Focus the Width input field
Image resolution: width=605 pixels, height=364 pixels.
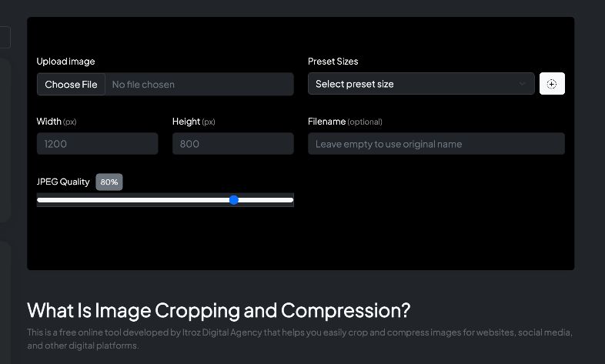pyautogui.click(x=97, y=144)
